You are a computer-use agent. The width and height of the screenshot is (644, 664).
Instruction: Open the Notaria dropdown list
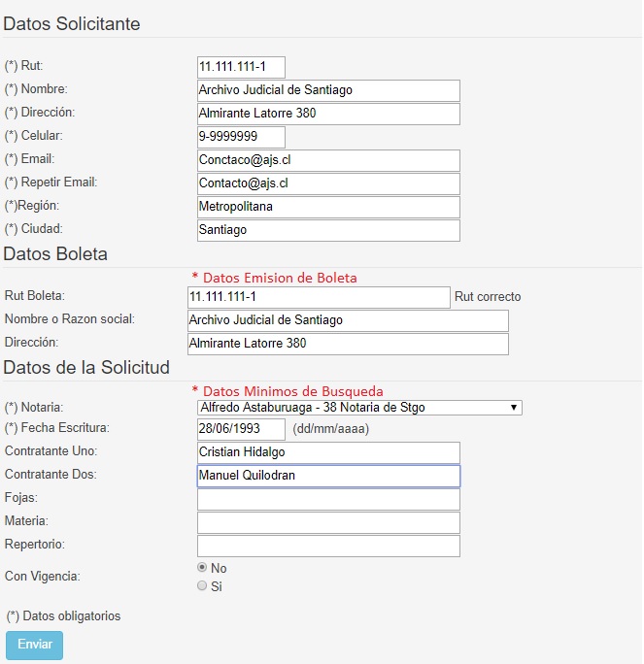pos(359,408)
